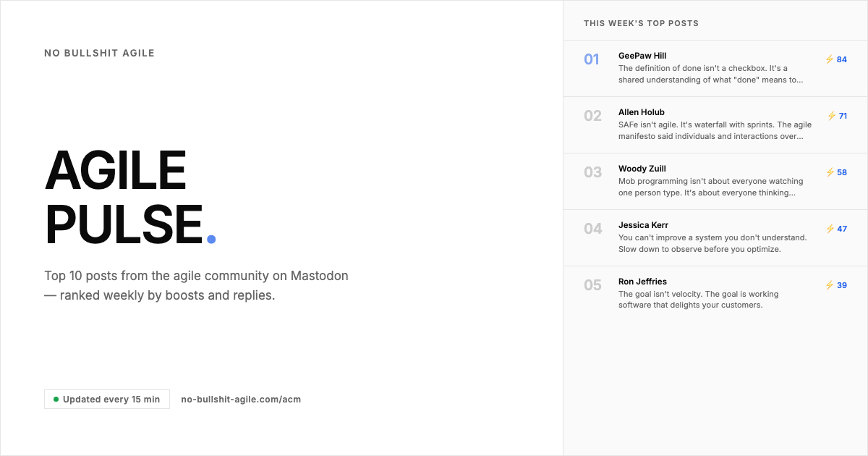Click the AGILE PULSE heading
Image resolution: width=868 pixels, height=456 pixels.
(127, 195)
